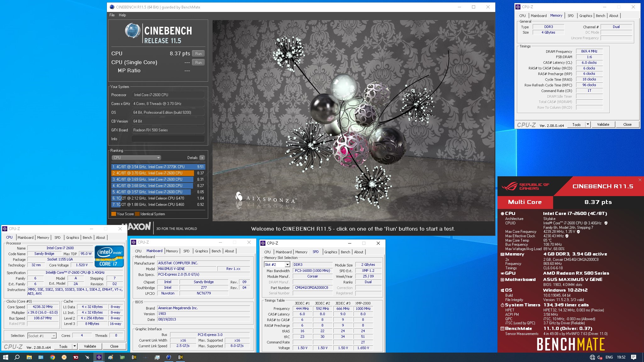Run the CPU Single Core benchmark
Image resolution: width=644 pixels, height=362 pixels.
coord(198,63)
